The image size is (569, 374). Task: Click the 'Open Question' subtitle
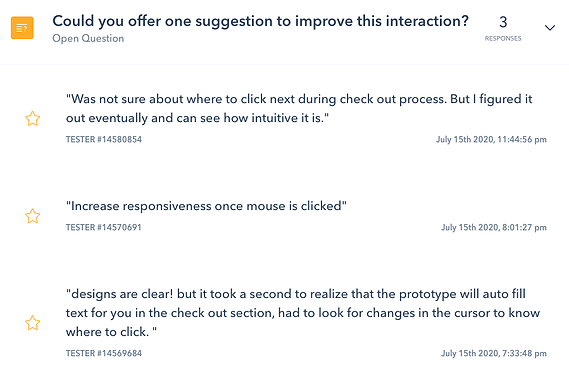point(88,38)
